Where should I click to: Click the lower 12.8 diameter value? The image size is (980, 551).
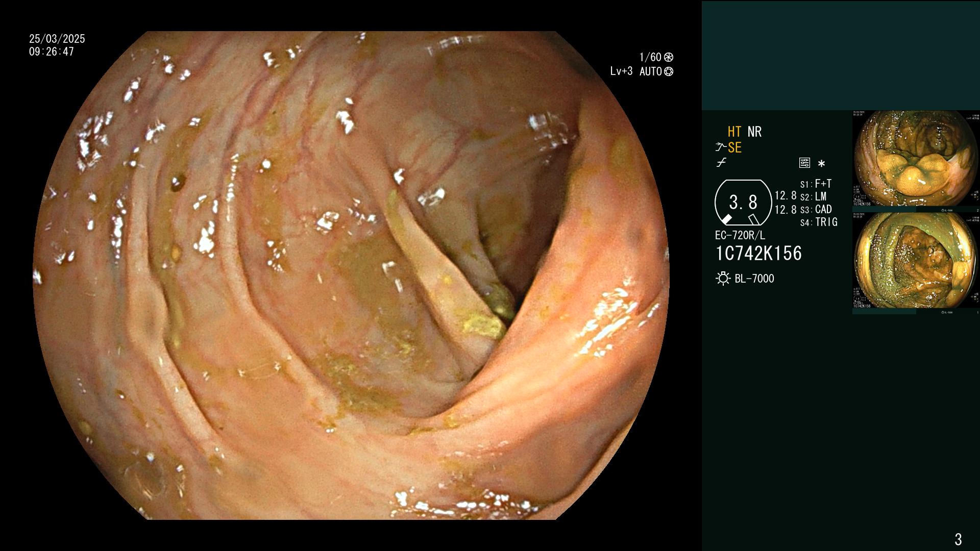[786, 209]
